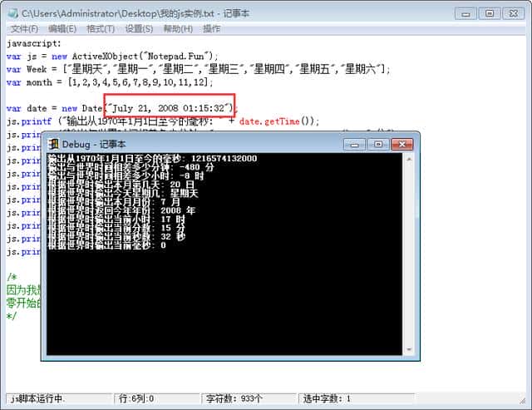Minimize the main Notepad window
This screenshot has width=532, height=410.
point(465,13)
